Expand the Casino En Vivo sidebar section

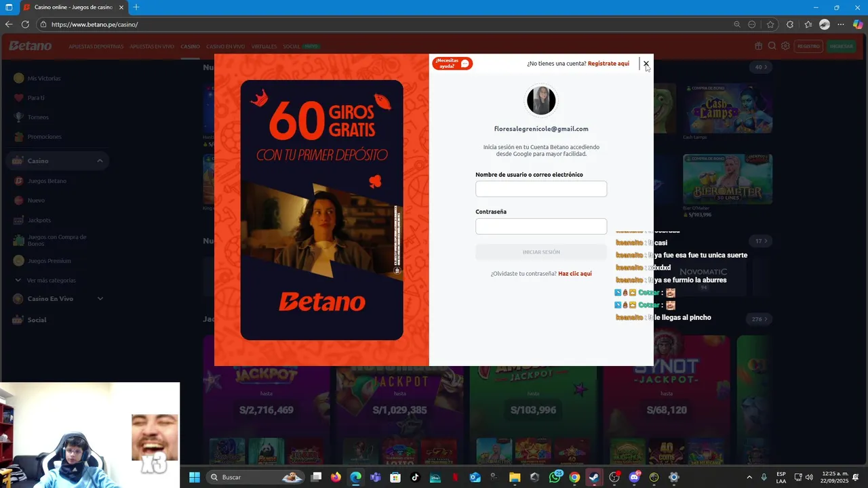tap(100, 299)
